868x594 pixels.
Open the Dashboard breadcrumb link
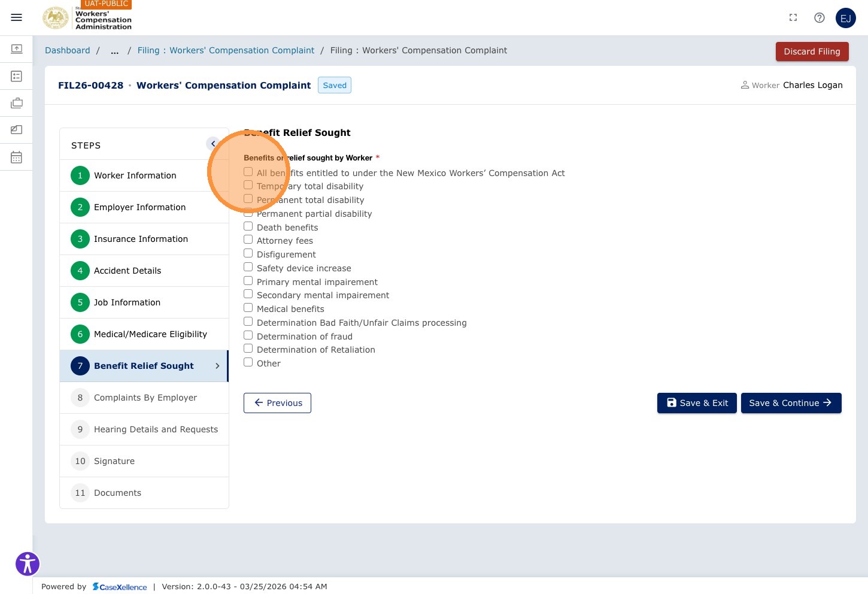coord(68,51)
